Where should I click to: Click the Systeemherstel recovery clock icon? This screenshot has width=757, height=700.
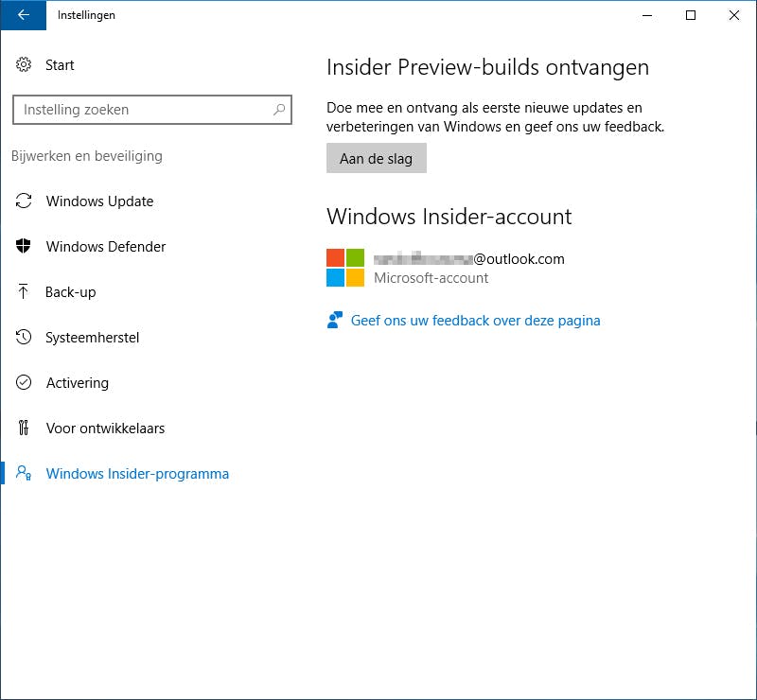[24, 338]
